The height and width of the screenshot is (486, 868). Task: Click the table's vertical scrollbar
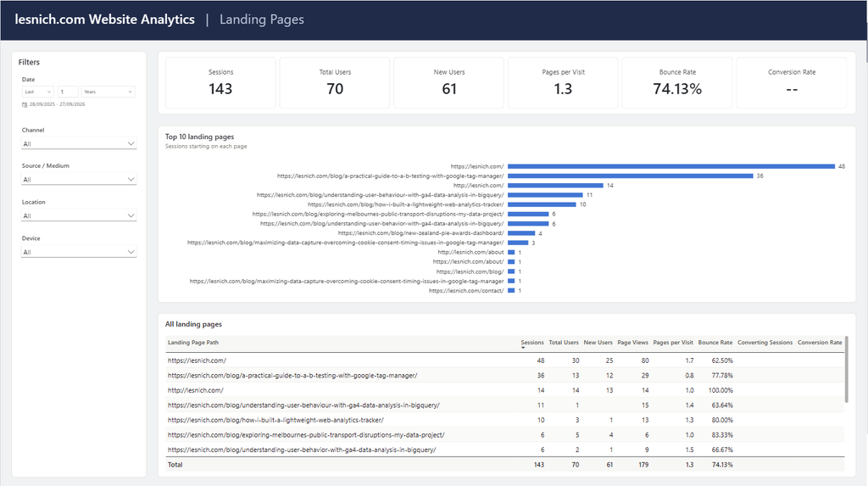coord(847,370)
